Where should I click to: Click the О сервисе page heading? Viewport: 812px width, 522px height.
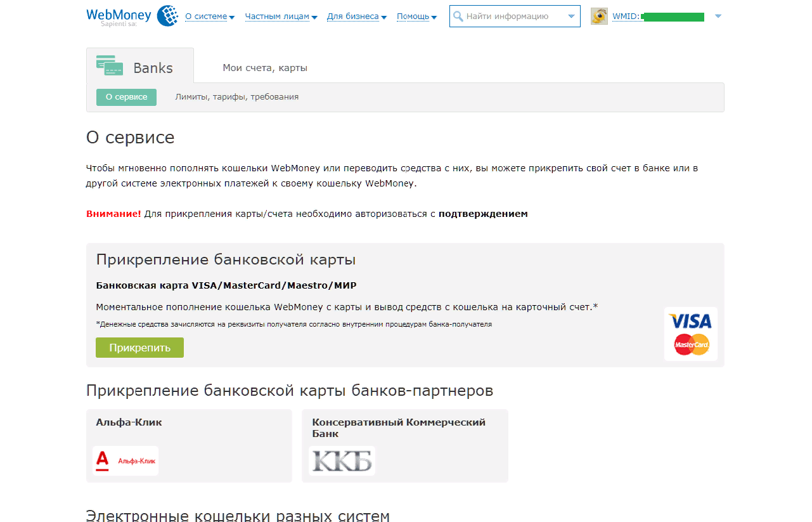click(130, 138)
